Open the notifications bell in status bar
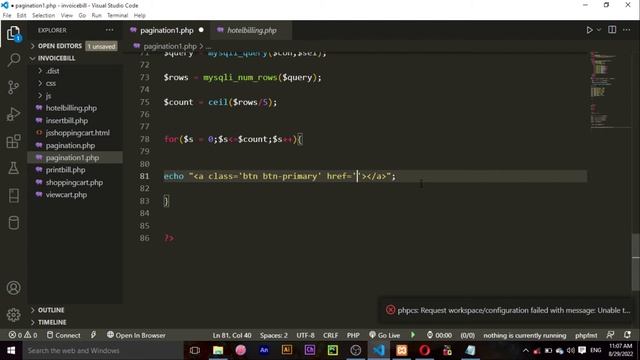The width and height of the screenshot is (640, 360). pyautogui.click(x=627, y=335)
